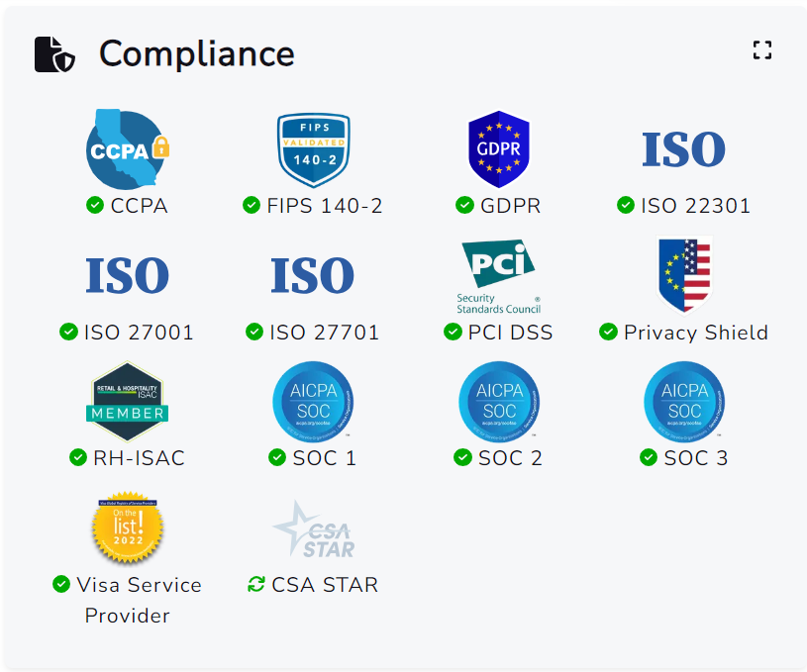Click the Visa On the list 2022 seal
The width and height of the screenshot is (807, 672).
tap(127, 528)
